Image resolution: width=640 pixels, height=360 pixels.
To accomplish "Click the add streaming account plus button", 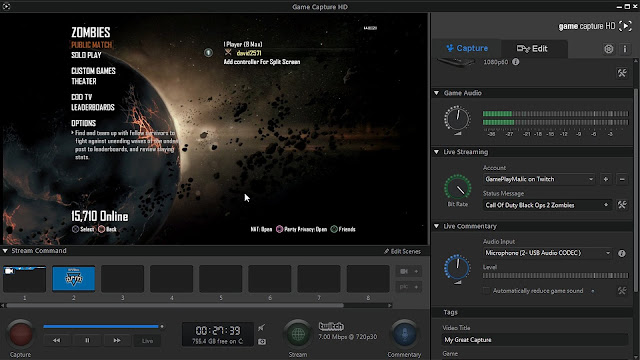I will pos(606,179).
